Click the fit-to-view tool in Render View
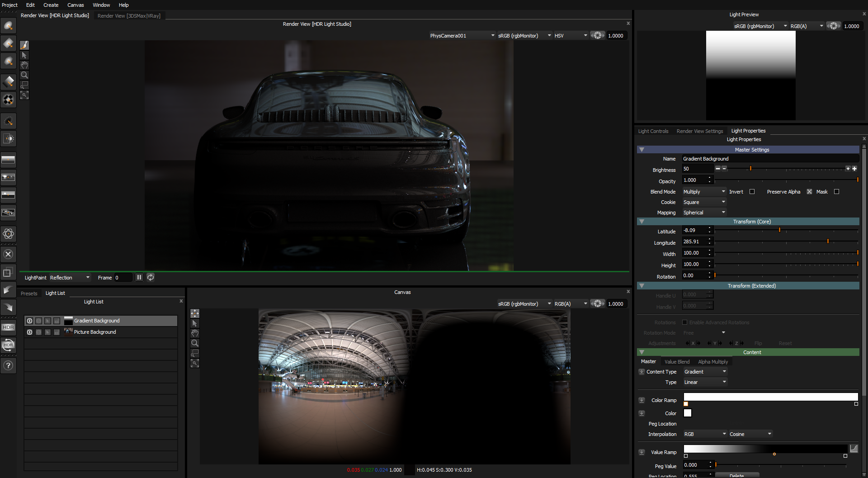 pyautogui.click(x=24, y=95)
